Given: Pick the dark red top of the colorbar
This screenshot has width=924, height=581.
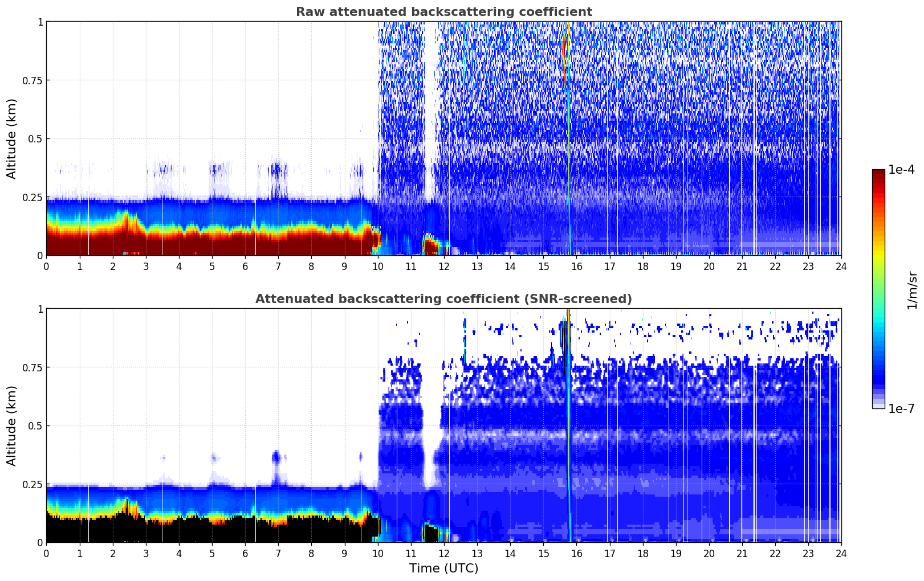Looking at the screenshot, I should point(878,174).
